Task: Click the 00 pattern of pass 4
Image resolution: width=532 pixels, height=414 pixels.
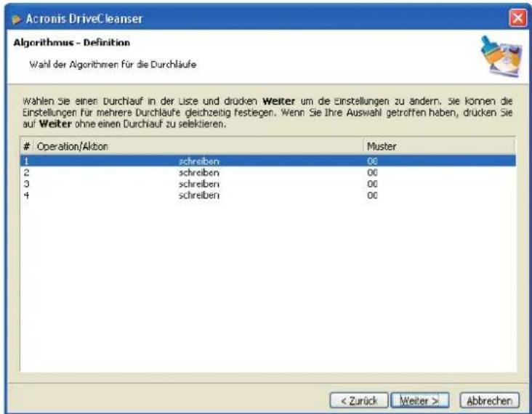Action: (372, 195)
